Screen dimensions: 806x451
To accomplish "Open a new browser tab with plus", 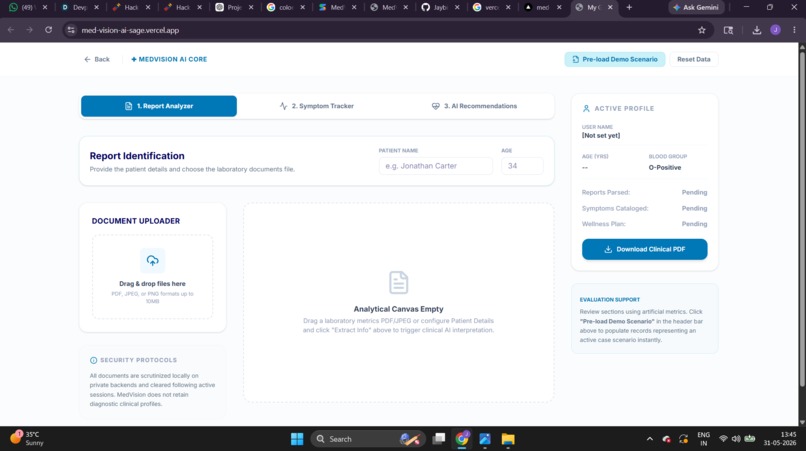I will (x=629, y=7).
